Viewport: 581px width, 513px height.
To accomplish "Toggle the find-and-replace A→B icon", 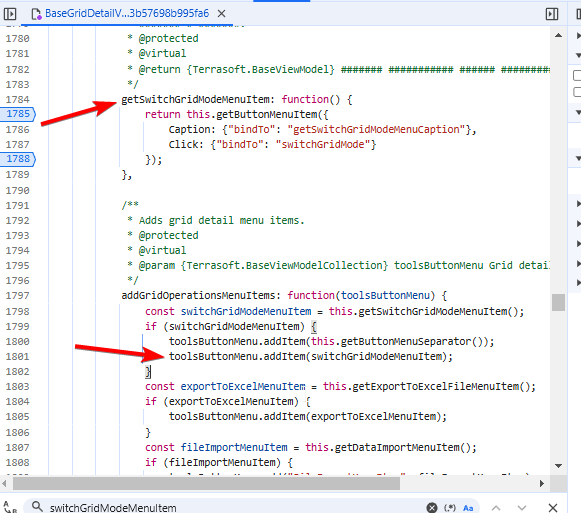I will click(10, 507).
